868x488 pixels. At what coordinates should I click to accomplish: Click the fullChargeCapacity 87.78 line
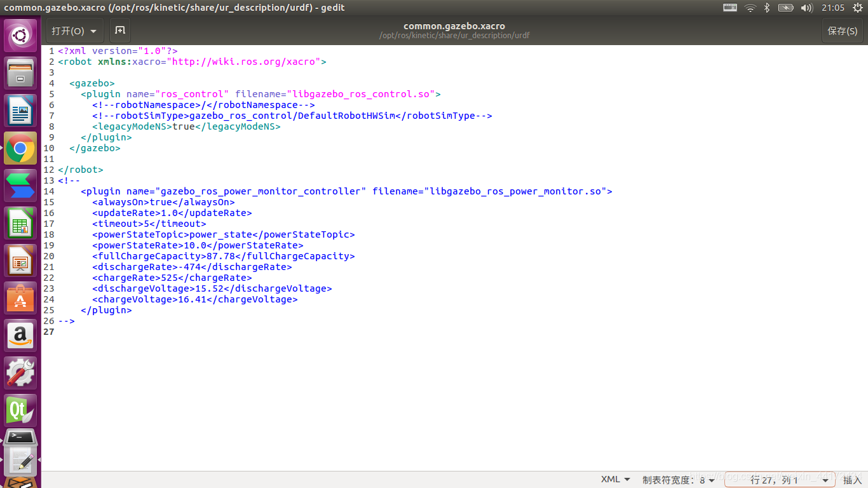[223, 256]
